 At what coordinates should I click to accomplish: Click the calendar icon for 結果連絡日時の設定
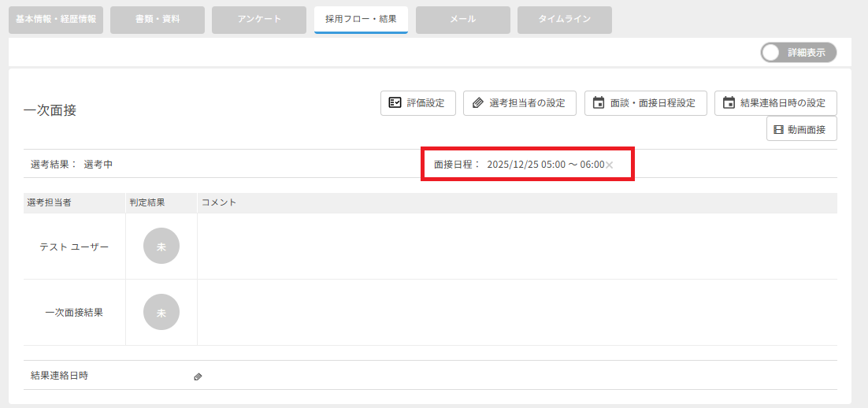tap(729, 103)
